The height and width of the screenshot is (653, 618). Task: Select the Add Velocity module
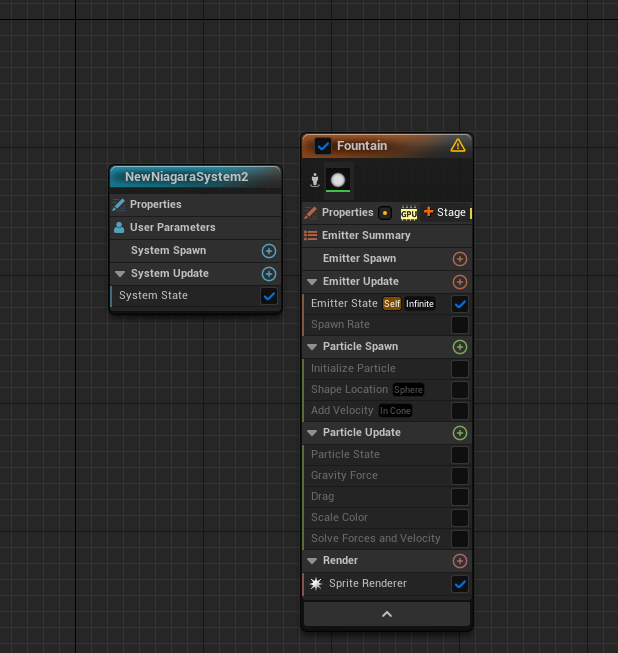(x=387, y=411)
